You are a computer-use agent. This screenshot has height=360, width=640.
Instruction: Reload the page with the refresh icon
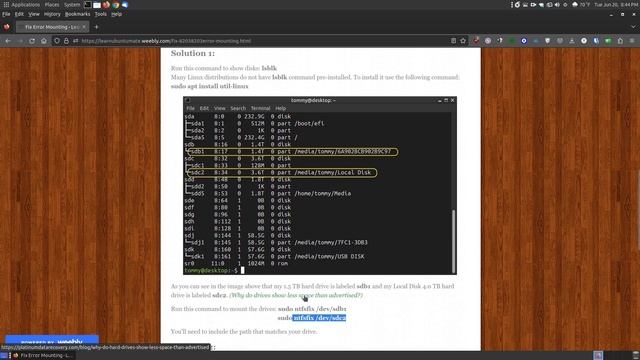tap(32, 41)
